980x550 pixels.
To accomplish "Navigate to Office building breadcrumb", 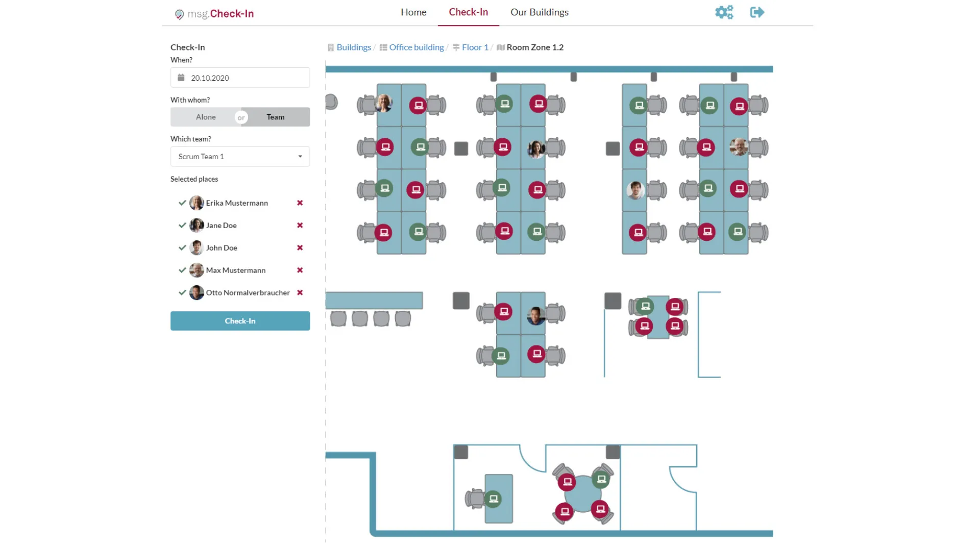I will coord(416,47).
